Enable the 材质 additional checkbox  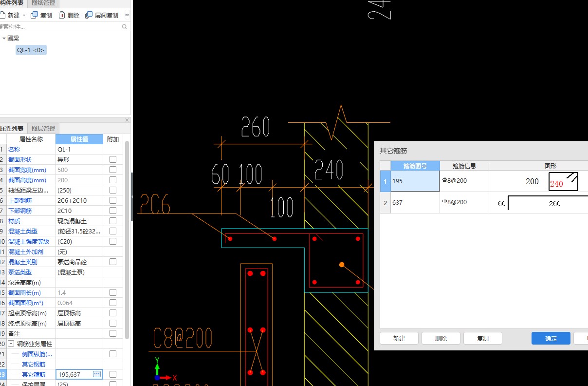tap(113, 221)
